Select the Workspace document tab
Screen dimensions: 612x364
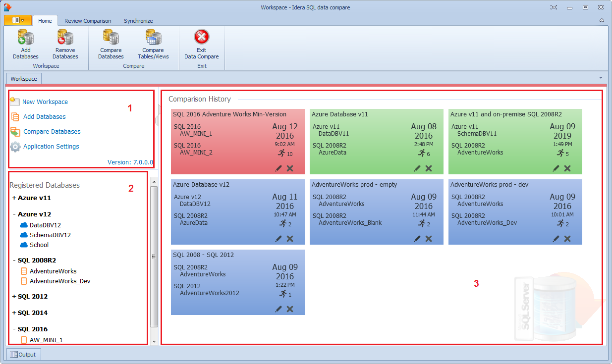[x=24, y=79]
